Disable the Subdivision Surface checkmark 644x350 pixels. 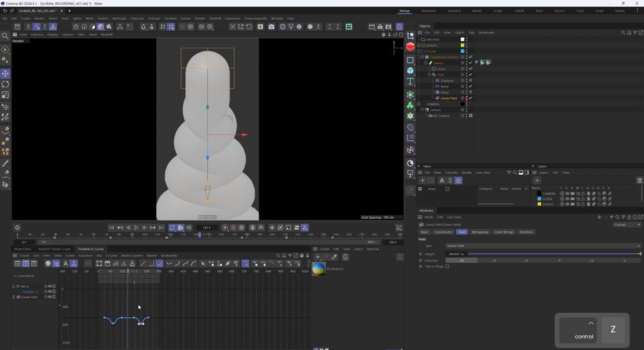[471, 57]
